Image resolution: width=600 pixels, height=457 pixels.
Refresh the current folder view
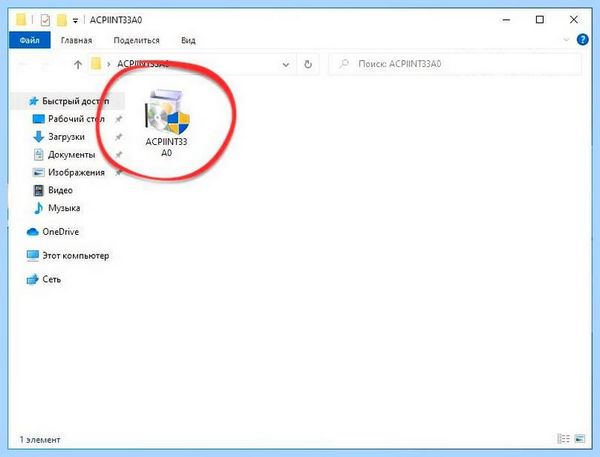pyautogui.click(x=308, y=64)
